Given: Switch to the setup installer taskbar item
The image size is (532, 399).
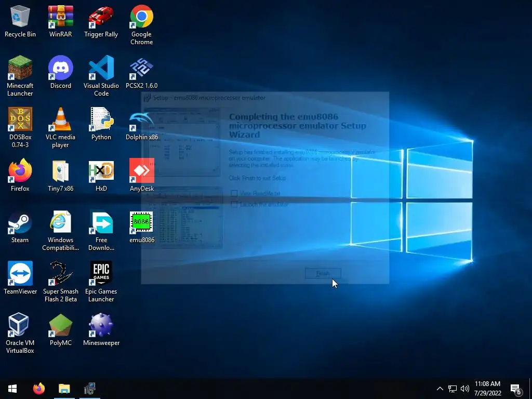Looking at the screenshot, I should (90, 389).
